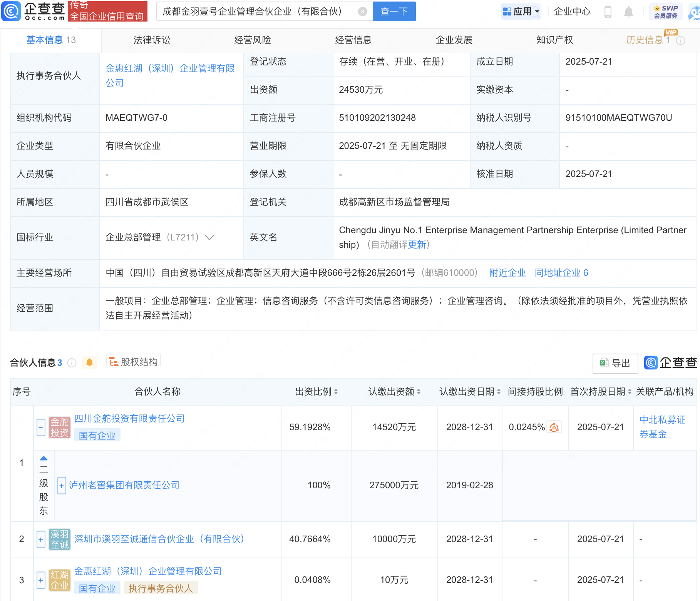The height and width of the screenshot is (601, 700).
Task: Switch to 经营风险 tab
Action: pos(253,40)
